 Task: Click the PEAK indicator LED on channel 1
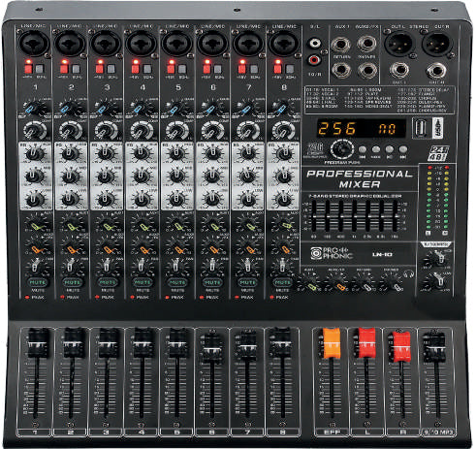click(27, 297)
